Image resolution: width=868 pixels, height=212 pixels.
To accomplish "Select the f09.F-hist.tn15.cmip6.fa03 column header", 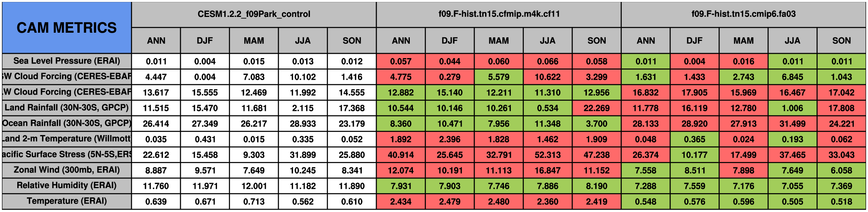I will (744, 15).
